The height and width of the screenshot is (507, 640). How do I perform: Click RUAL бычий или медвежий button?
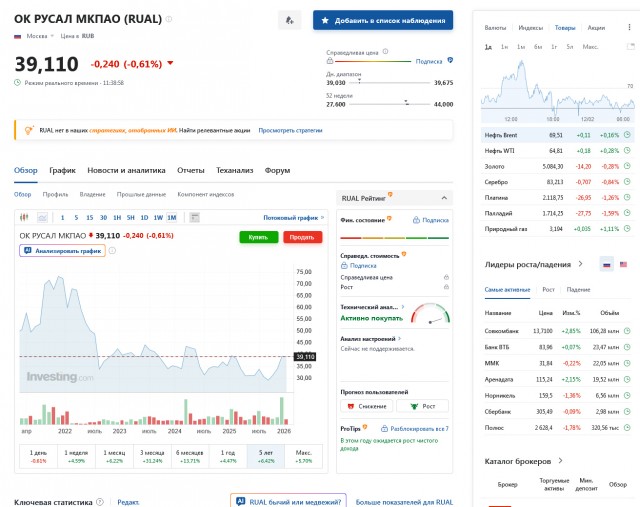289,502
